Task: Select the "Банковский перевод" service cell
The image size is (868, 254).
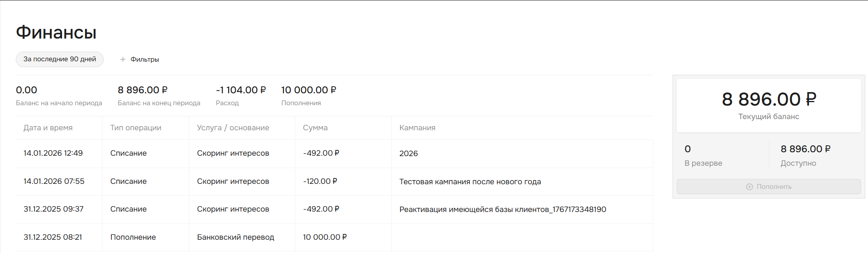Action: [235, 237]
